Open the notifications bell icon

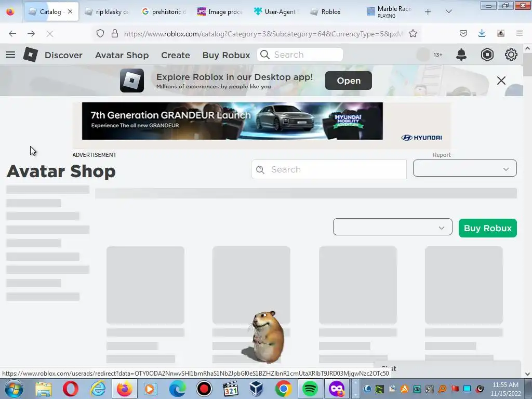[461, 55]
